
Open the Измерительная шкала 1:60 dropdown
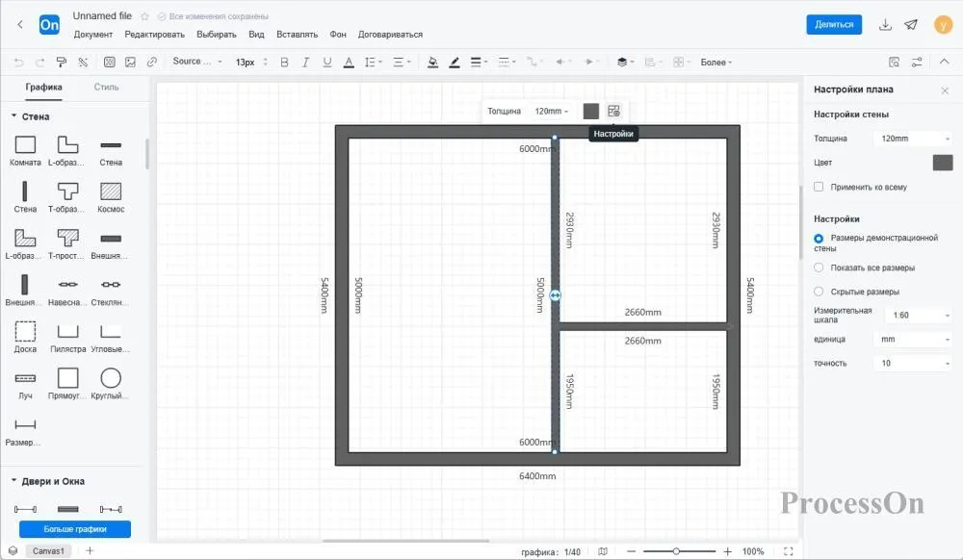pos(918,316)
